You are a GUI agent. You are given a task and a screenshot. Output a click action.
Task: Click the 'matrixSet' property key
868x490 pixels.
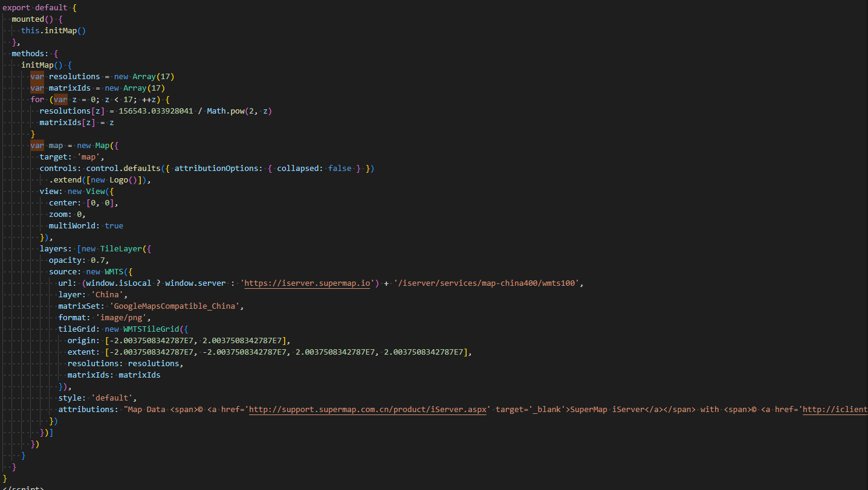79,306
